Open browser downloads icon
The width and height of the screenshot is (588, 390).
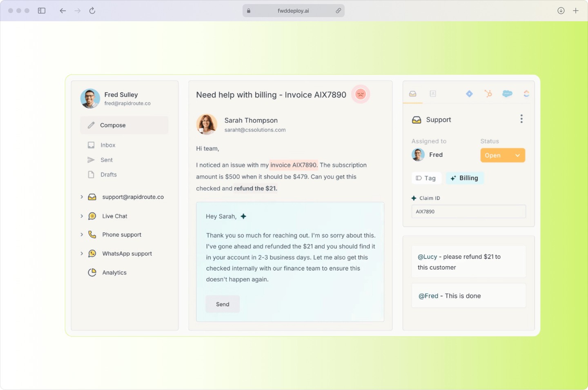561,11
